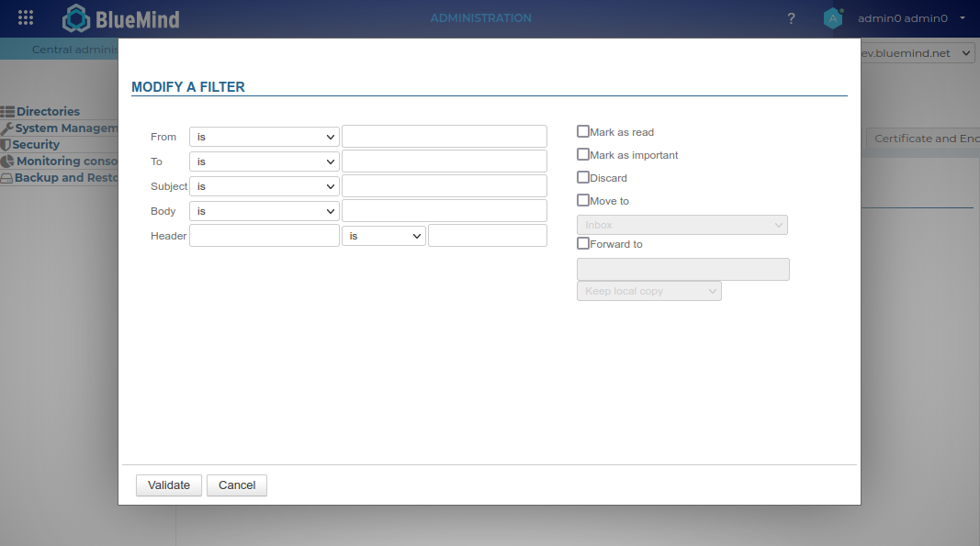Cancel the filter modification
Viewport: 980px width, 546px height.
coord(237,485)
